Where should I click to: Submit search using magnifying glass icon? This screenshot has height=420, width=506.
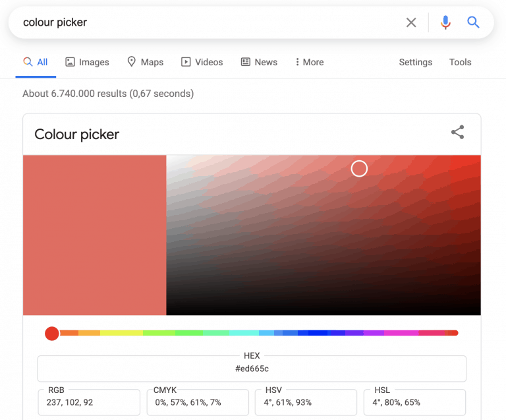(x=473, y=22)
